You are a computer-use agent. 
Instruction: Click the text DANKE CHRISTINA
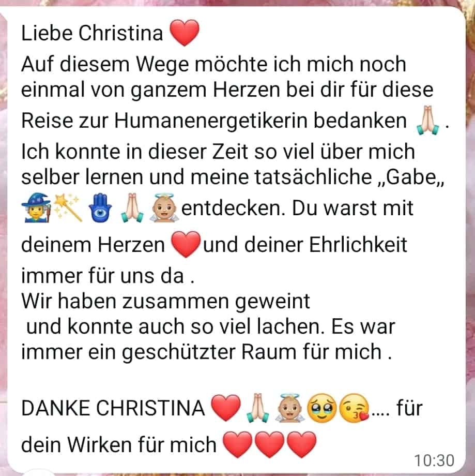click(113, 408)
